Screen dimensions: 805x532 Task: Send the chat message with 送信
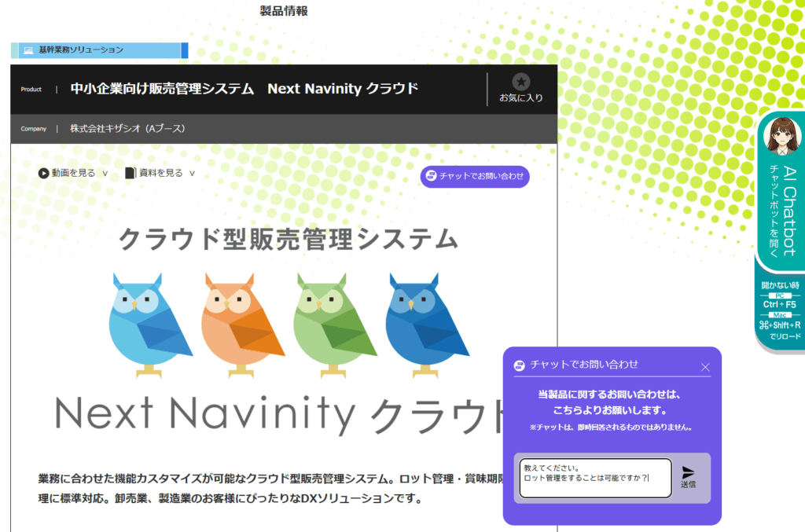[x=688, y=477]
